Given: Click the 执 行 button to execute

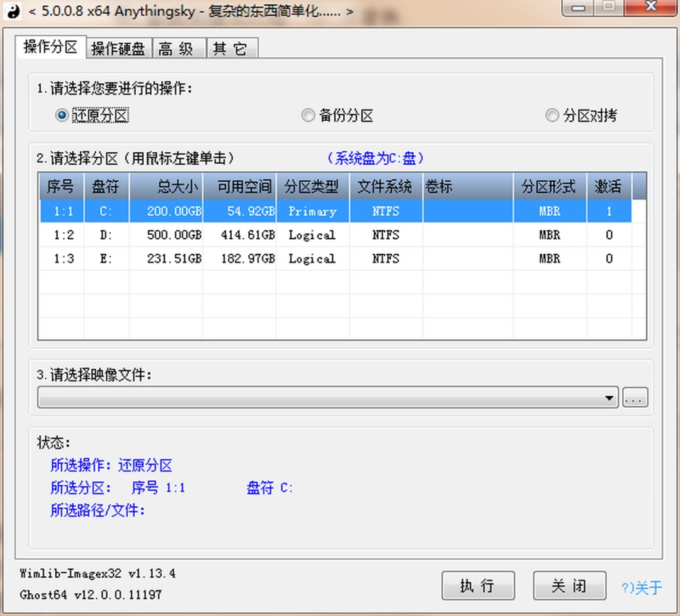Looking at the screenshot, I should (478, 585).
